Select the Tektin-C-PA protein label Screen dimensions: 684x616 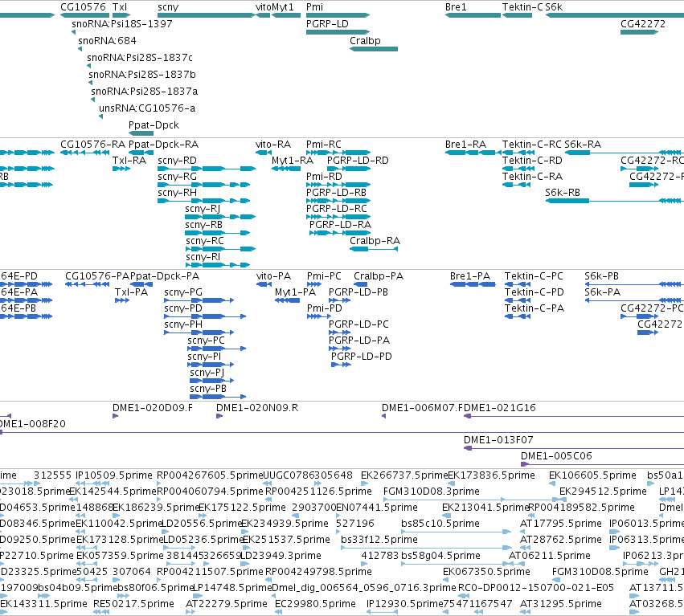tap(535, 308)
